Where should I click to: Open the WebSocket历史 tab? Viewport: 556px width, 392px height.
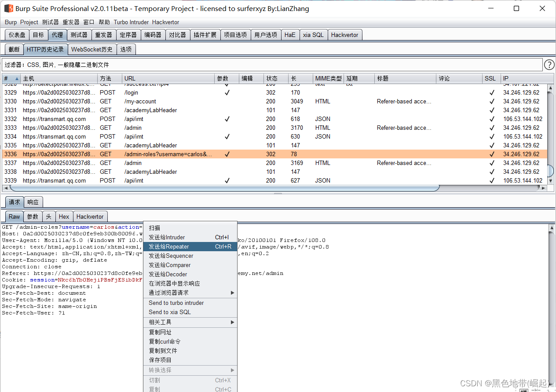[92, 49]
